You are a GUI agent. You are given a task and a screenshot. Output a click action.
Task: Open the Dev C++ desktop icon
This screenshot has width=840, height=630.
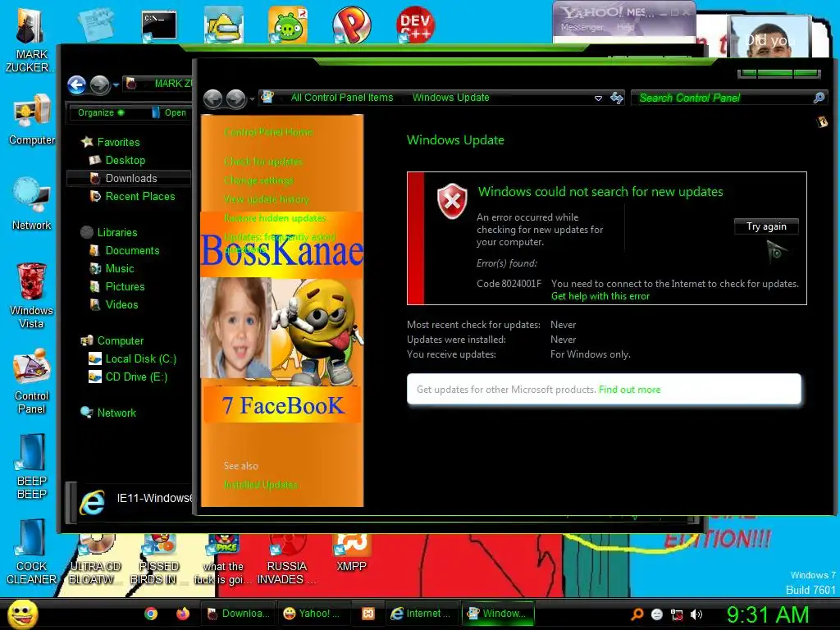coord(415,25)
